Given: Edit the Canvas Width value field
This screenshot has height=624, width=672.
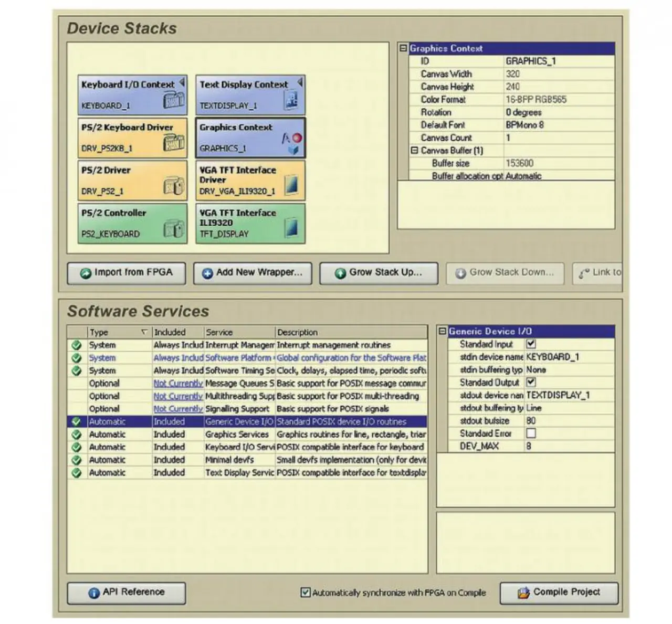Looking at the screenshot, I should tap(559, 74).
